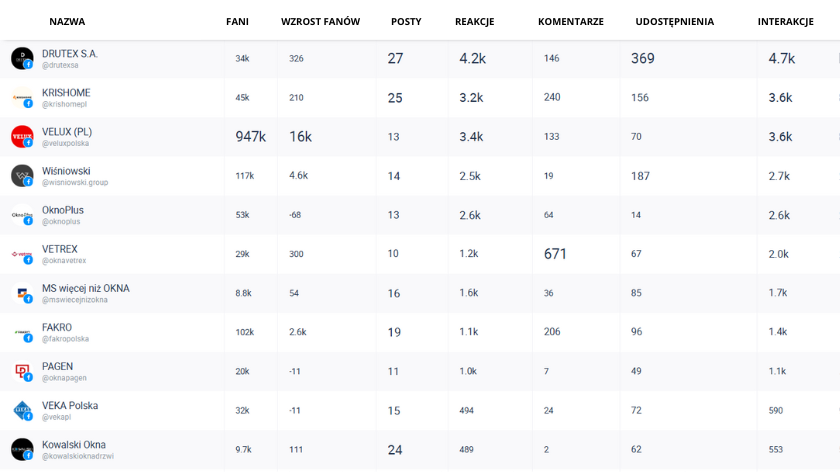Click the OknoPlus profile logo

(22, 215)
